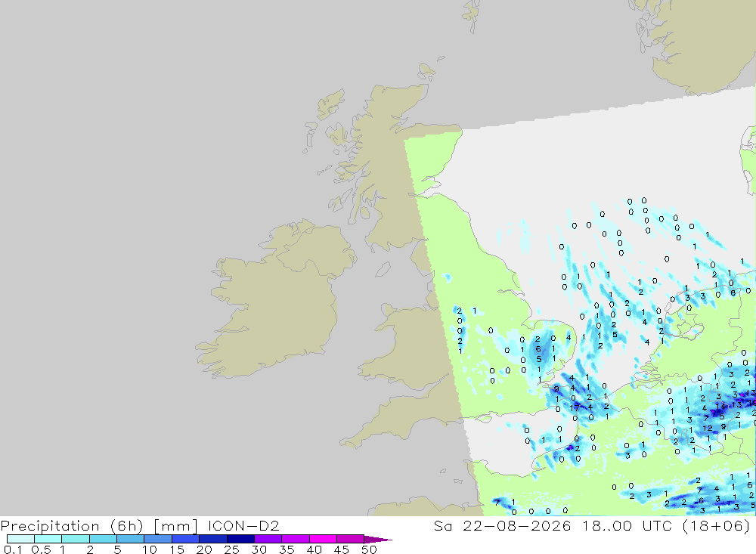Click the 0.1–0.5 mm lightest cyan legend swatch
The height and width of the screenshot is (554, 756).
tap(20, 539)
